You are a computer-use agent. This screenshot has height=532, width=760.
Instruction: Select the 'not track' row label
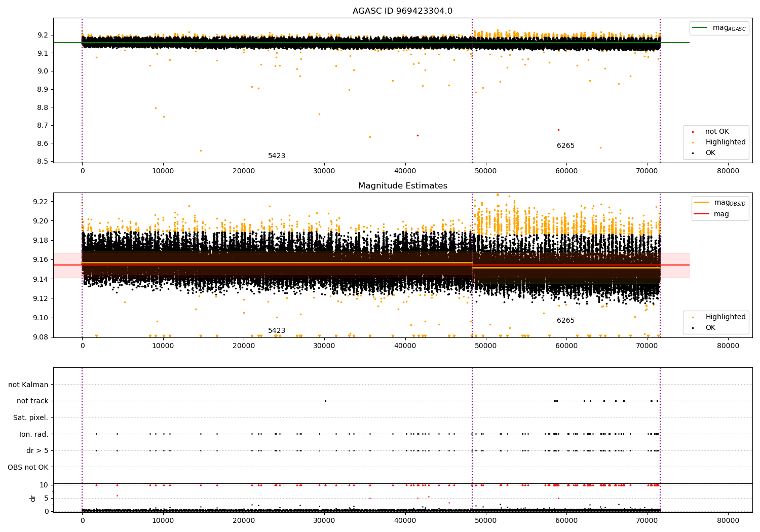point(32,401)
